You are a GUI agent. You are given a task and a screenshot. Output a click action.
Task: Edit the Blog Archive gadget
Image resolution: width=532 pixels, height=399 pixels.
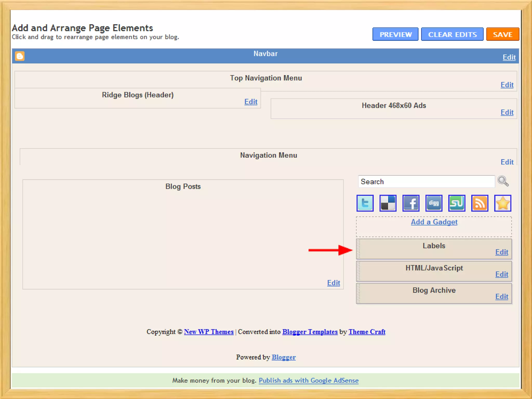click(502, 296)
